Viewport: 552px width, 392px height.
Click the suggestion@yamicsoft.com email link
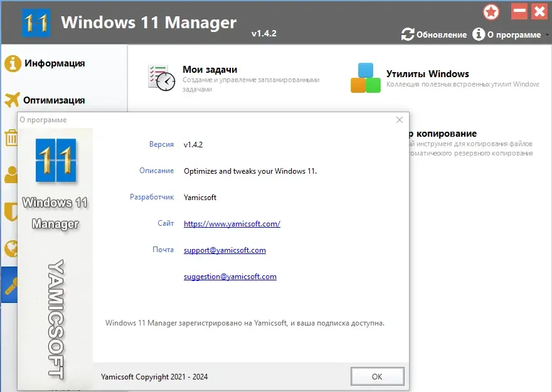point(230,277)
